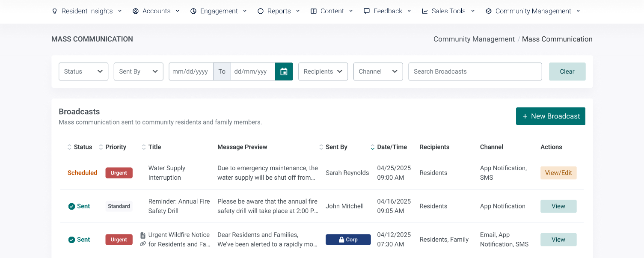Click Sarah Reynolds sender name
The height and width of the screenshot is (258, 644).
[x=347, y=173]
